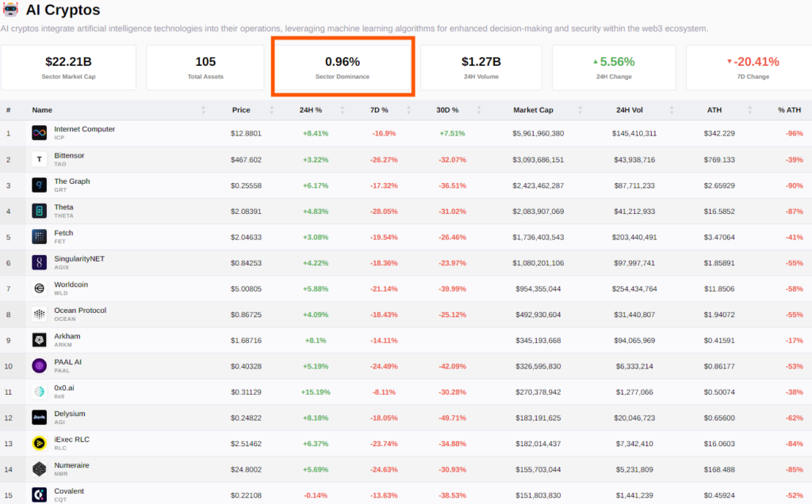The image size is (812, 504).
Task: Select the PAAL AI coin icon
Action: [38, 366]
